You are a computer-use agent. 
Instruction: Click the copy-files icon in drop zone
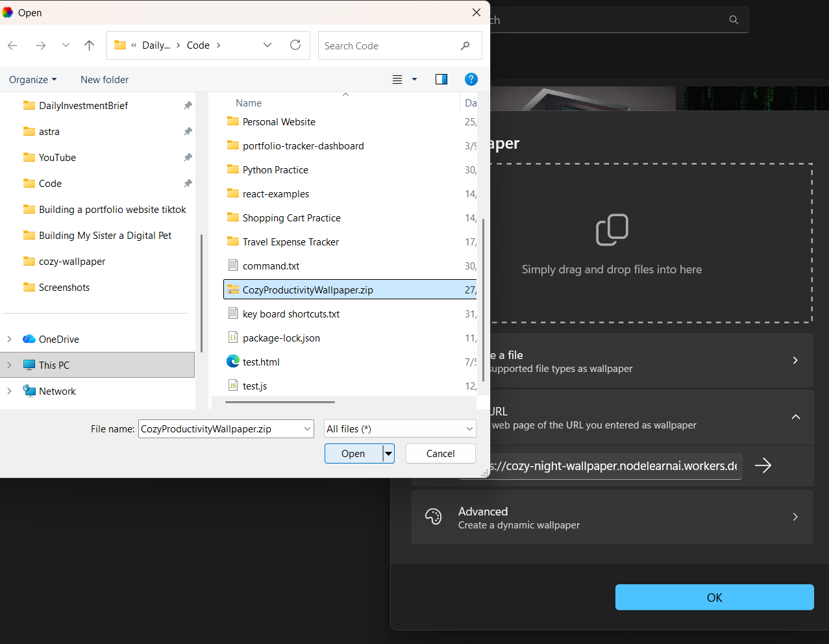click(x=612, y=230)
